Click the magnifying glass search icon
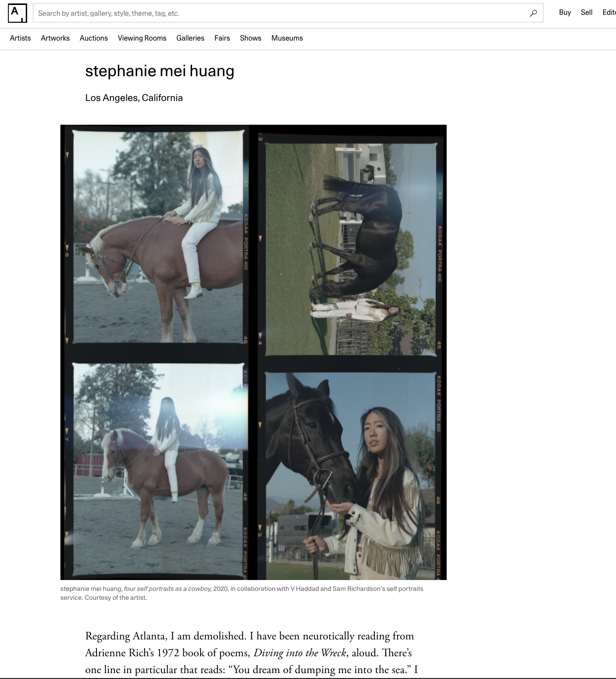 533,13
